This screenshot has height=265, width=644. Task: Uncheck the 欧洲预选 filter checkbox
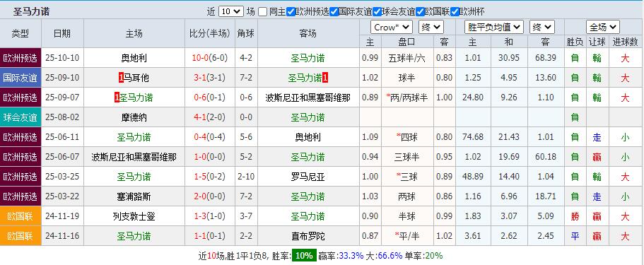(291, 12)
